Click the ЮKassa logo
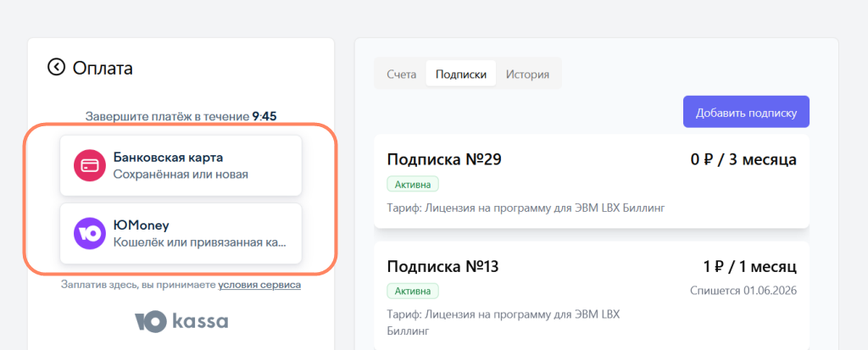 [181, 322]
